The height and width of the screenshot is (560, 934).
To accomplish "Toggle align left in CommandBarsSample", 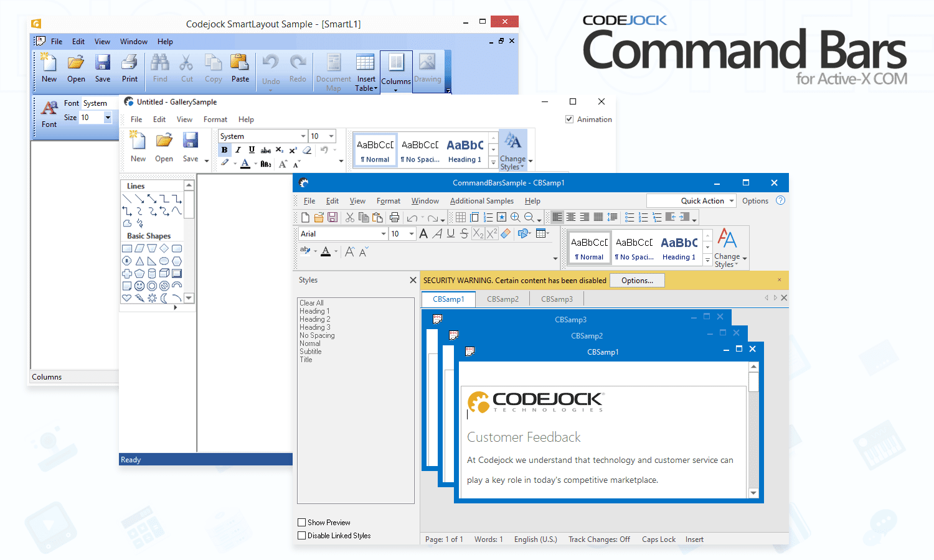I will [x=557, y=217].
